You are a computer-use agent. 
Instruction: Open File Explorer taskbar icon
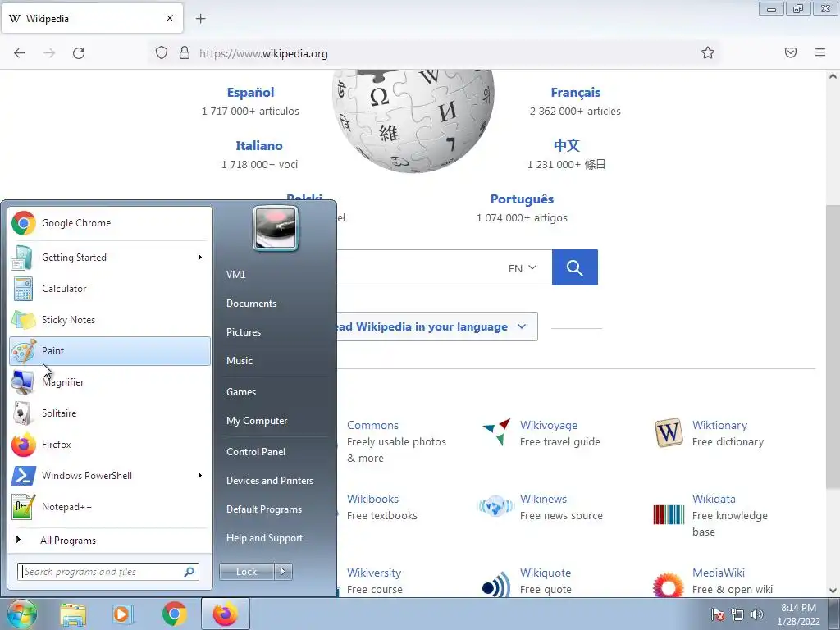click(73, 614)
